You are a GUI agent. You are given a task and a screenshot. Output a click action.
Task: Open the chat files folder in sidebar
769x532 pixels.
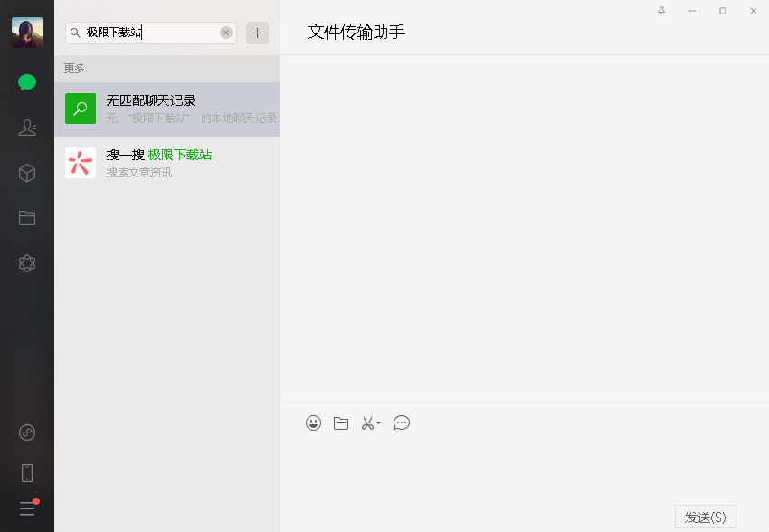tap(27, 218)
